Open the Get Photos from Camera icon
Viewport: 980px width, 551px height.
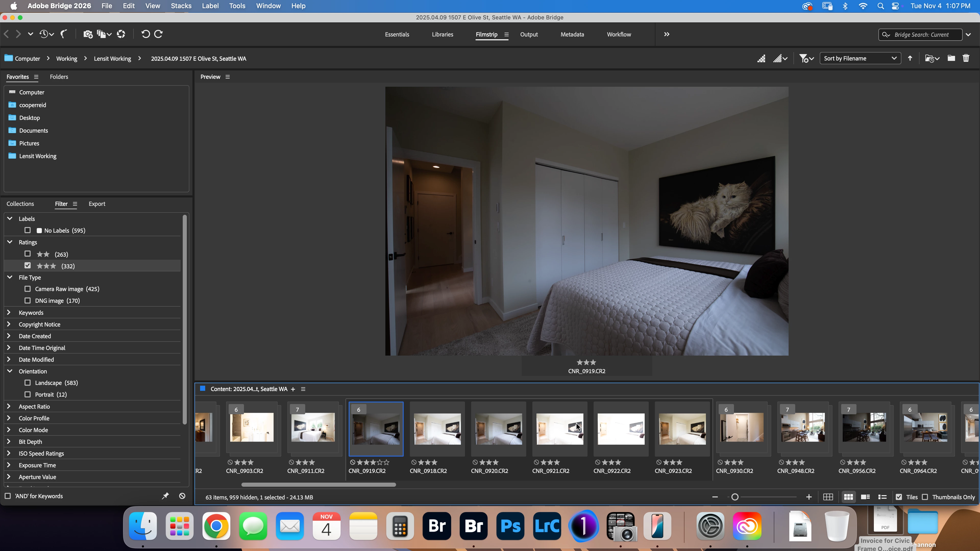click(x=88, y=34)
